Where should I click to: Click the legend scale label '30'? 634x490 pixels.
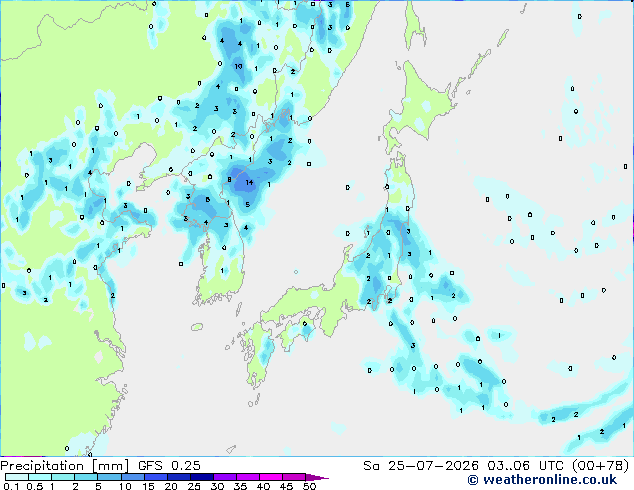click(x=217, y=486)
